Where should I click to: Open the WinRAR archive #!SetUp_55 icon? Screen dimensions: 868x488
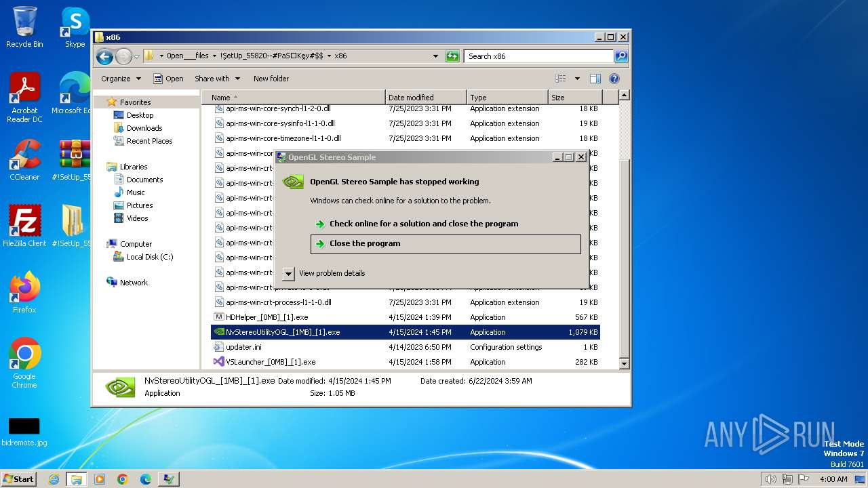pyautogui.click(x=74, y=160)
